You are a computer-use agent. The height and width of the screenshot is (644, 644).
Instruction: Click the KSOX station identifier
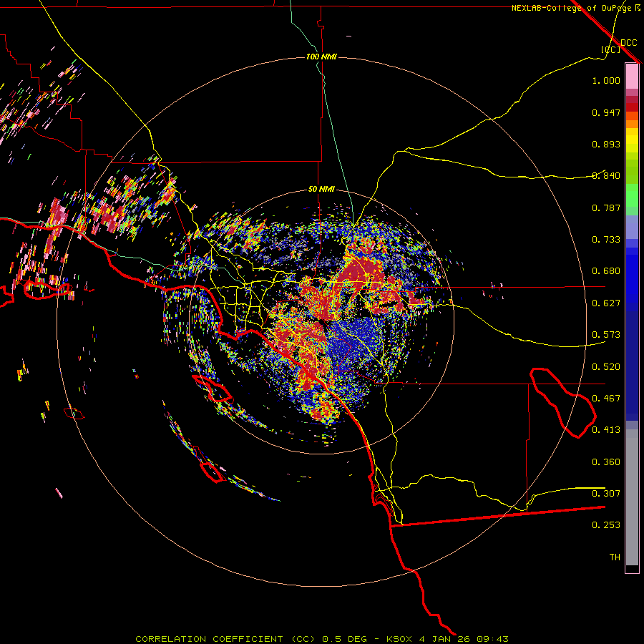(x=400, y=639)
